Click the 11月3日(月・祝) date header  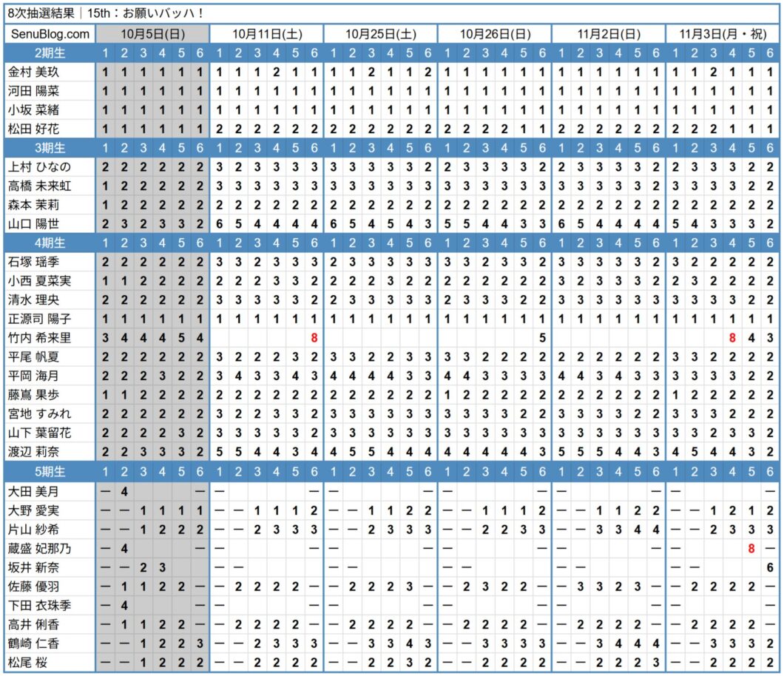coord(723,35)
